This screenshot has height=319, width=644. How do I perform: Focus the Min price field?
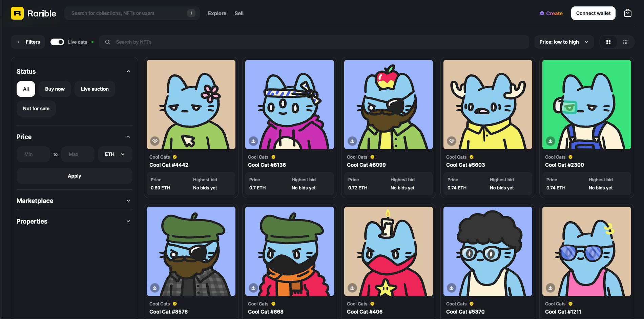(x=33, y=154)
